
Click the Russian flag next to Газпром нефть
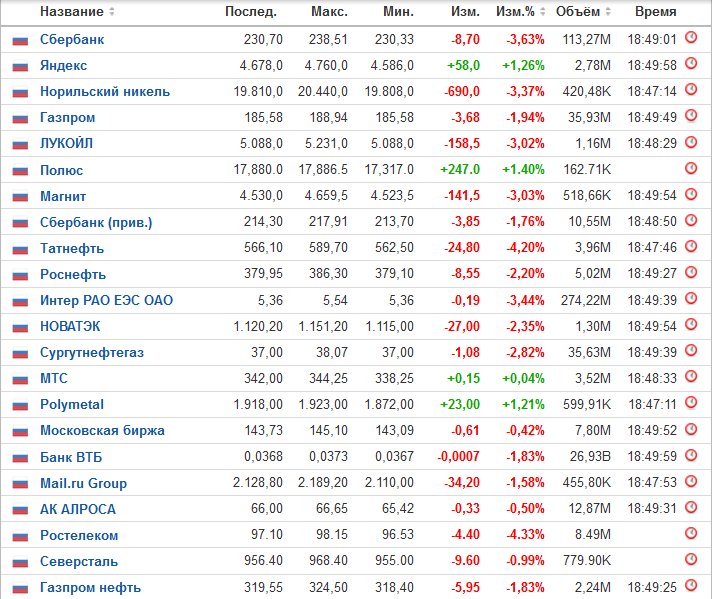click(20, 589)
